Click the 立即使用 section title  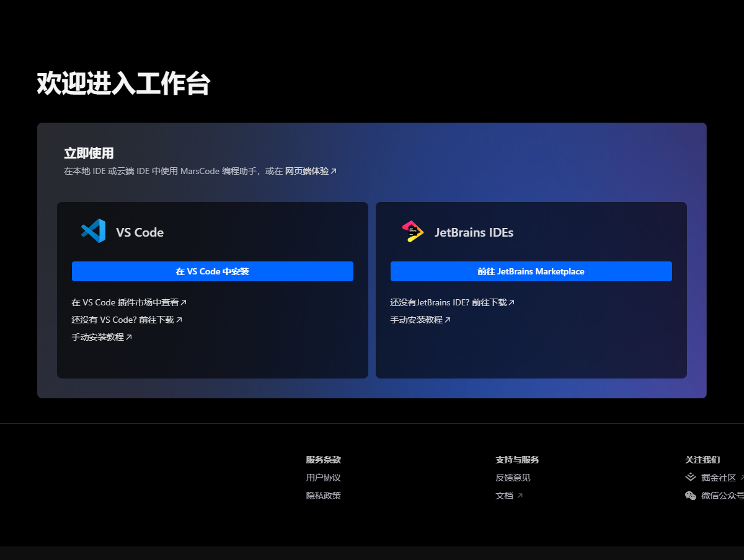[89, 154]
